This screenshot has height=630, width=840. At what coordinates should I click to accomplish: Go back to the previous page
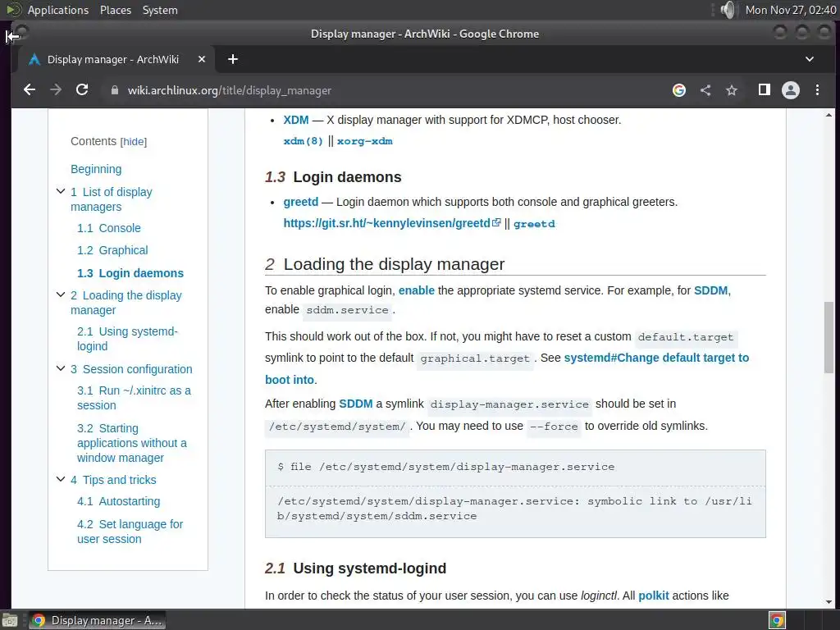(30, 90)
